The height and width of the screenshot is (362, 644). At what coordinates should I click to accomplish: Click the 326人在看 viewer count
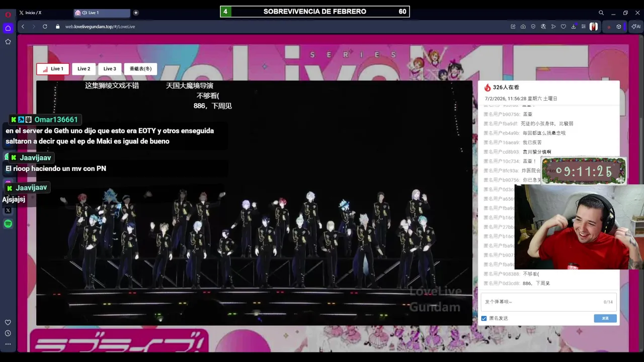(x=506, y=87)
